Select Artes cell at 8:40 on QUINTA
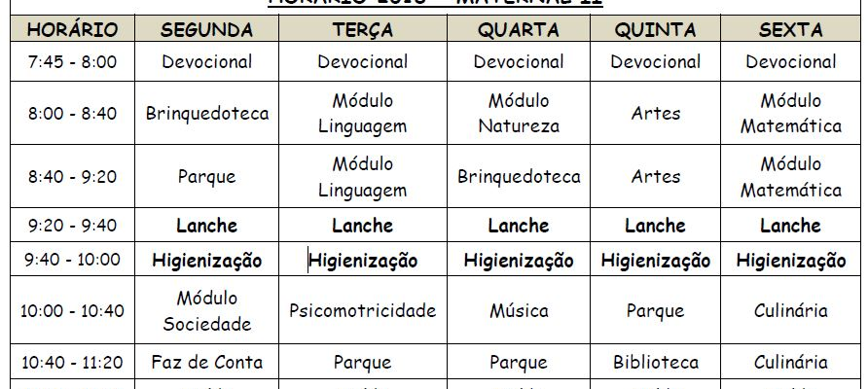This screenshot has height=389, width=868. point(656,177)
